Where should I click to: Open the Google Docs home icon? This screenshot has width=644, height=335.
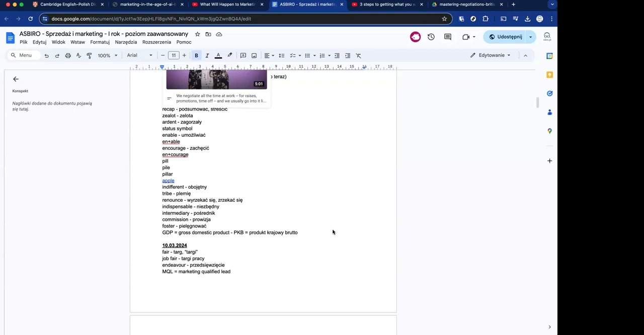tap(10, 38)
